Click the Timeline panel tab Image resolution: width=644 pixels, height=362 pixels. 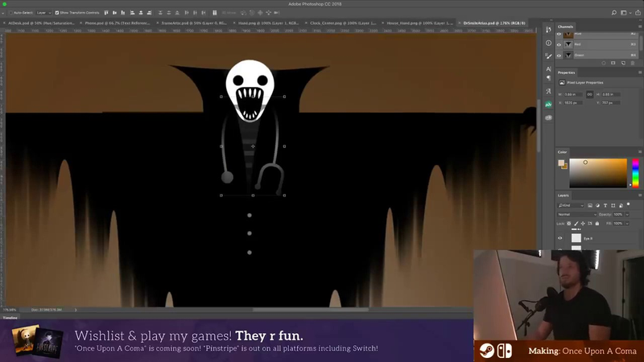10,318
